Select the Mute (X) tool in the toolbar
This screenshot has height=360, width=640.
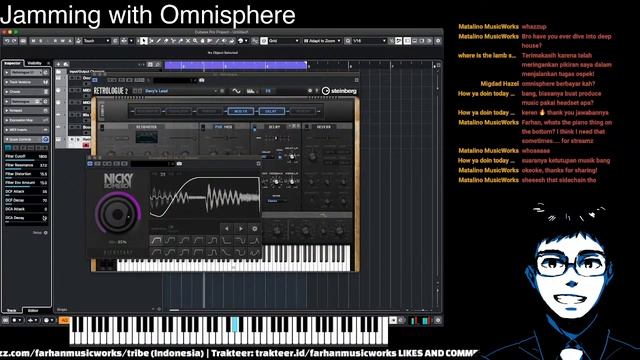click(188, 41)
